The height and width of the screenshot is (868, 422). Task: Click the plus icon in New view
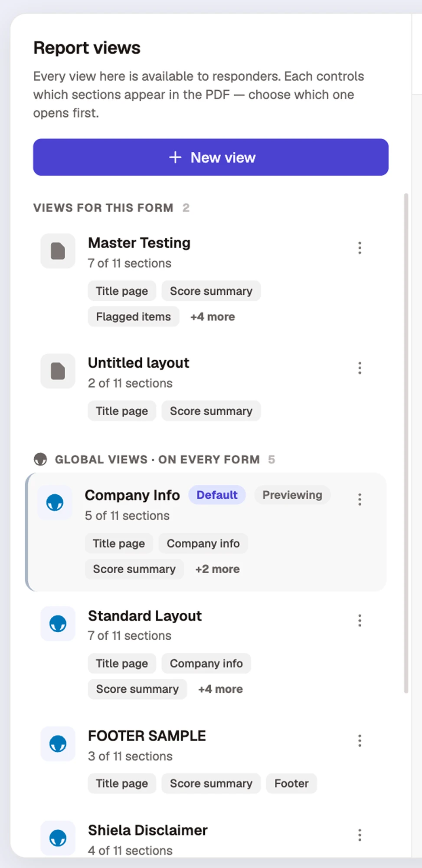(175, 157)
